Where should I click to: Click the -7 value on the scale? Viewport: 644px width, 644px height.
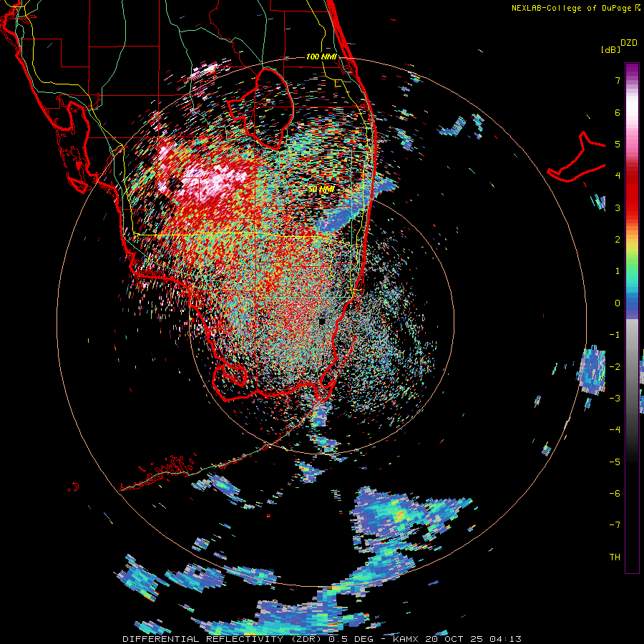pos(615,525)
